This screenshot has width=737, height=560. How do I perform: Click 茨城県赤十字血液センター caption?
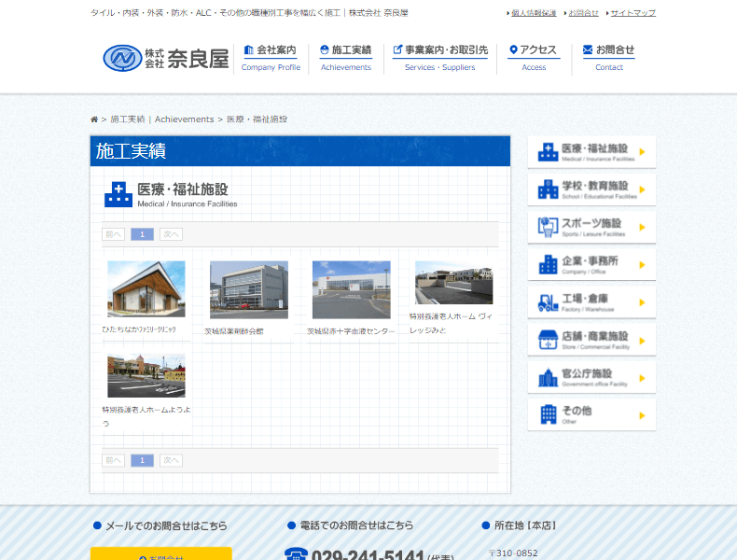(351, 331)
